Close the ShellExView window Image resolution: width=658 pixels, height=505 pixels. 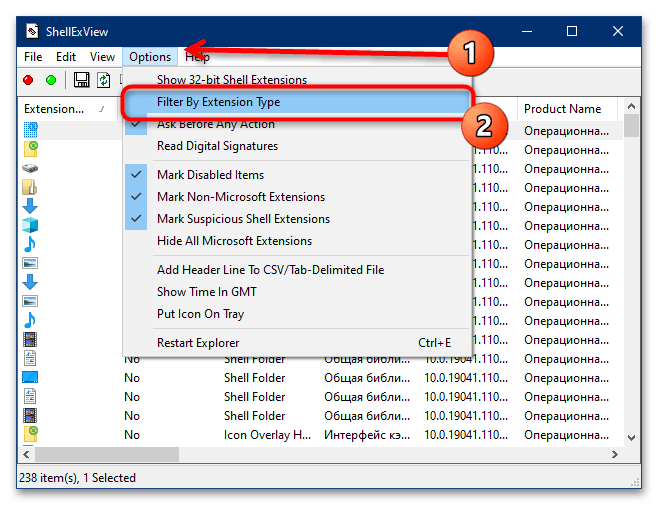pos(617,31)
